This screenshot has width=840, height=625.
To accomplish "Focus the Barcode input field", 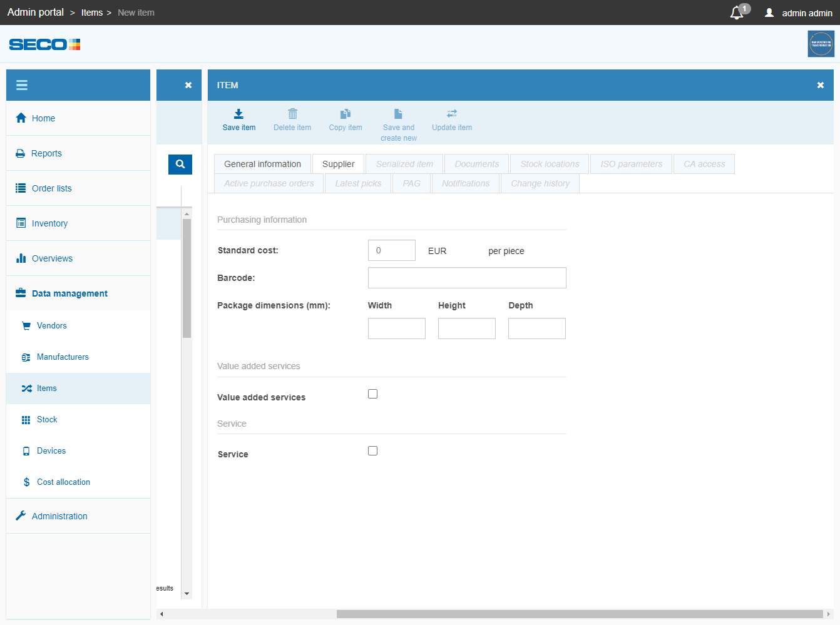I will click(467, 278).
